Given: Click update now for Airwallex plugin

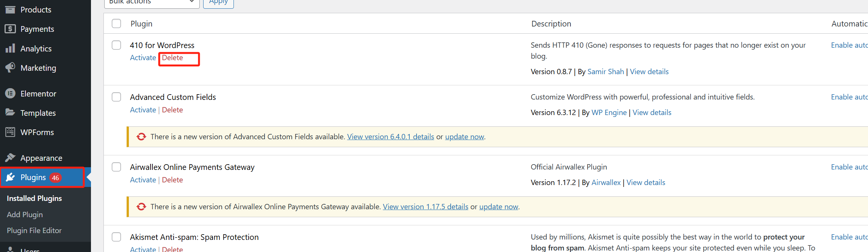Looking at the screenshot, I should [498, 207].
